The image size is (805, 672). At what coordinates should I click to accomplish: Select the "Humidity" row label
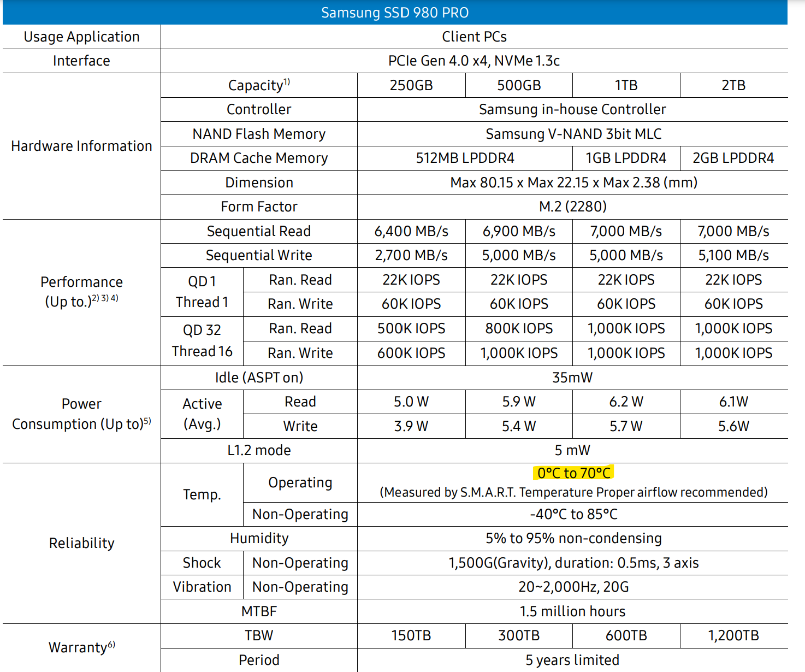pos(259,538)
